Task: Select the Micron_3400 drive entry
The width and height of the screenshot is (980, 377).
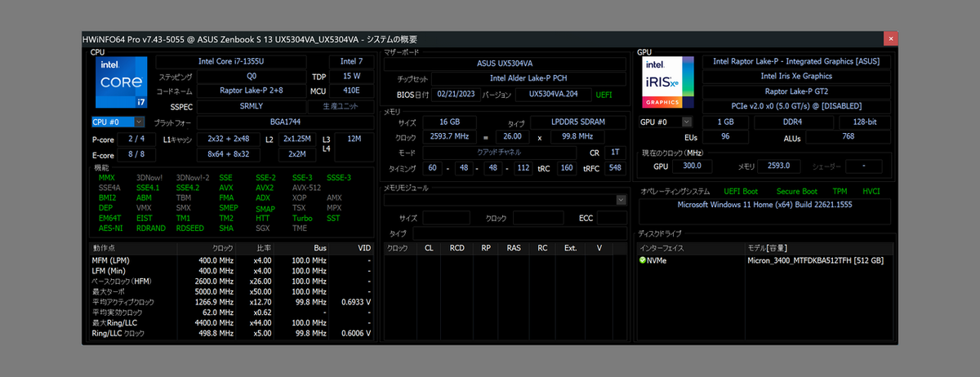Action: click(x=815, y=261)
